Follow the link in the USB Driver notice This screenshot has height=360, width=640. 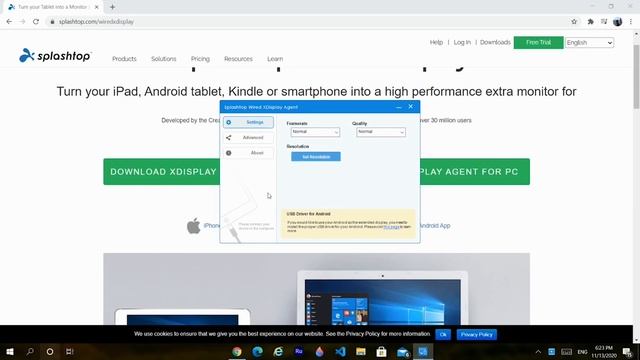pyautogui.click(x=391, y=227)
